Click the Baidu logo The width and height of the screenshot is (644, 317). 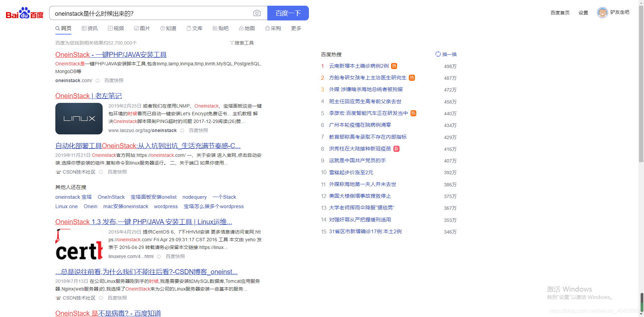[25, 13]
